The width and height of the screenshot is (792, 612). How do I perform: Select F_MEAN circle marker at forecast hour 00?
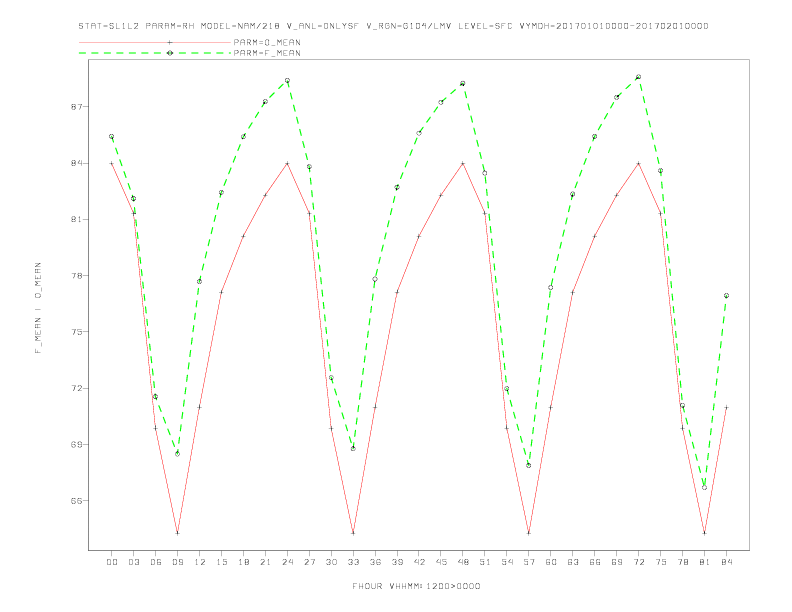click(112, 136)
